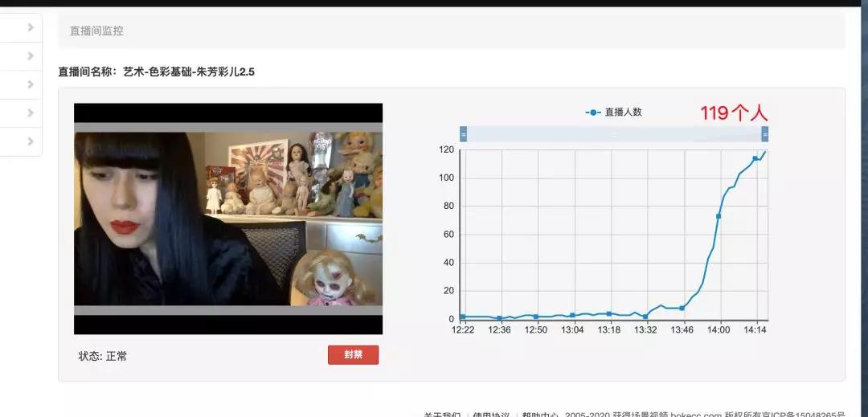This screenshot has height=417, width=868.
Task: Grab the right handle of chart zoom slider
Action: coord(765,134)
